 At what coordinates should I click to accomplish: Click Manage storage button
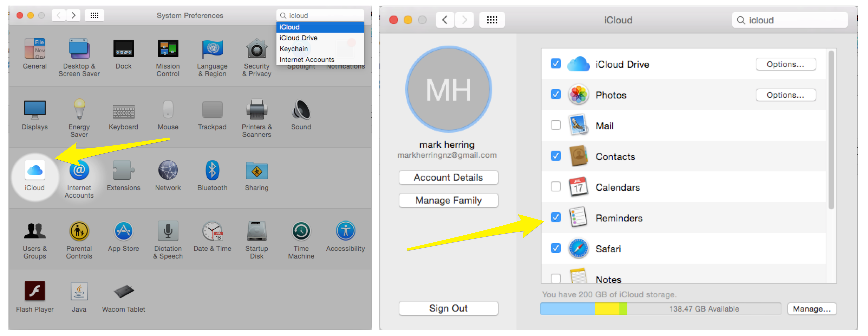point(812,309)
